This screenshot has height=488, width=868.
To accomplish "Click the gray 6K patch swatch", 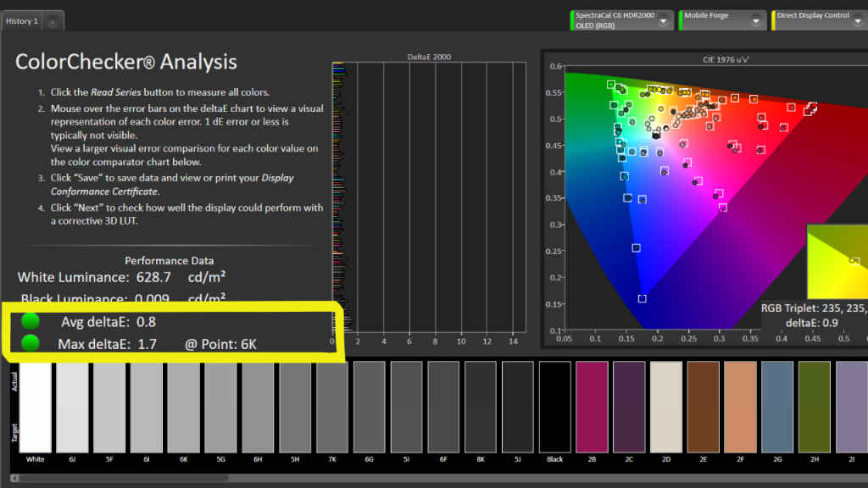I will pos(183,407).
